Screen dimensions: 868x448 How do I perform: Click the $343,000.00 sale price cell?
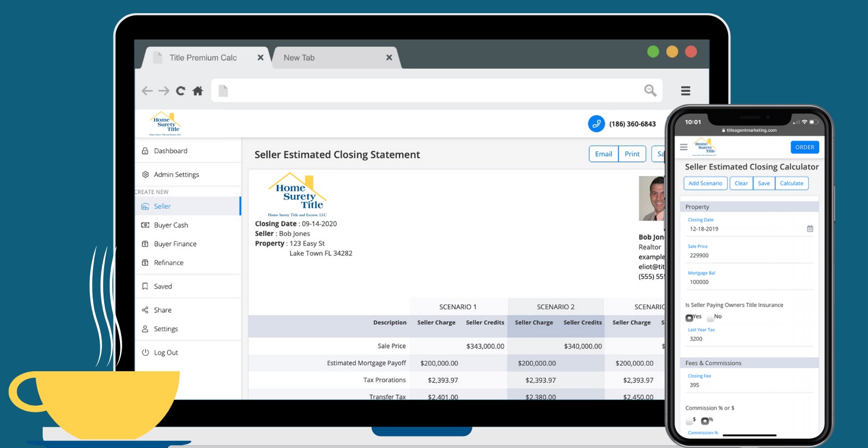(485, 346)
